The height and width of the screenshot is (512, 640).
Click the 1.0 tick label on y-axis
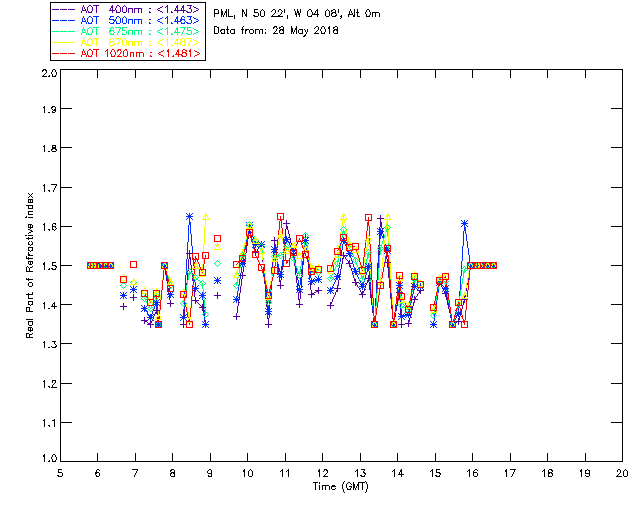pos(47,458)
